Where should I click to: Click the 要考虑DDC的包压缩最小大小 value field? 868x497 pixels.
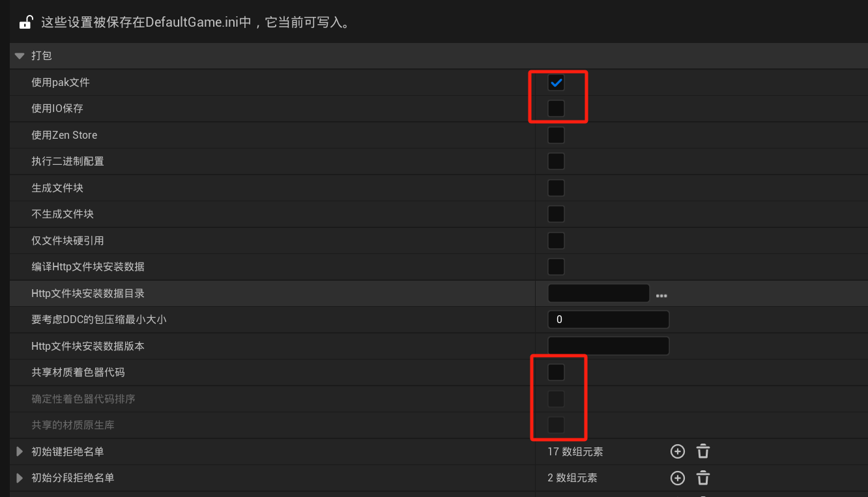click(609, 320)
